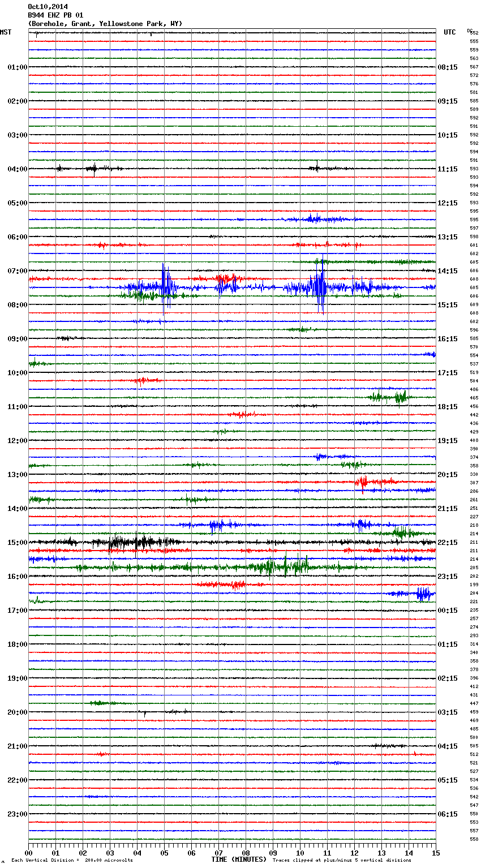Click the 09:15 UTC time label
The width and height of the screenshot is (481, 868).
(448, 101)
